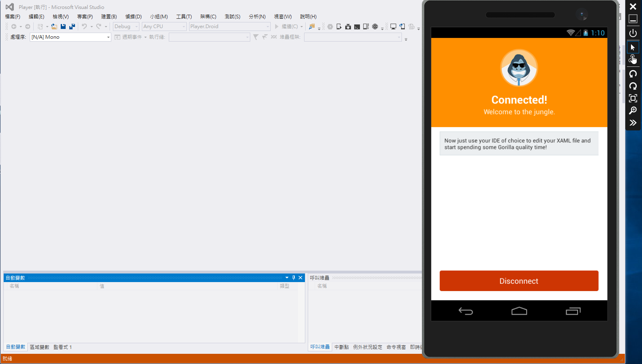This screenshot has height=364, width=642.
Task: Click the navigate backward toolbar icon
Action: [x=13, y=26]
